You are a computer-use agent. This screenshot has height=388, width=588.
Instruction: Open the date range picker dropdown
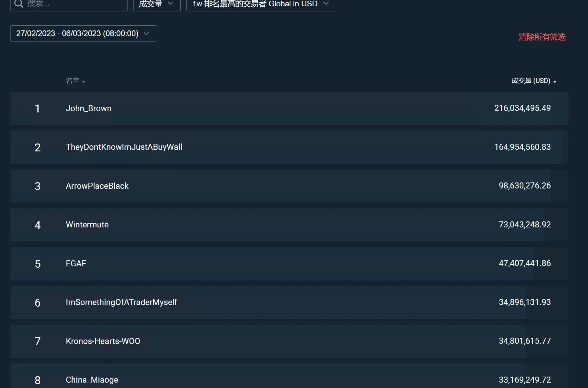click(x=84, y=34)
